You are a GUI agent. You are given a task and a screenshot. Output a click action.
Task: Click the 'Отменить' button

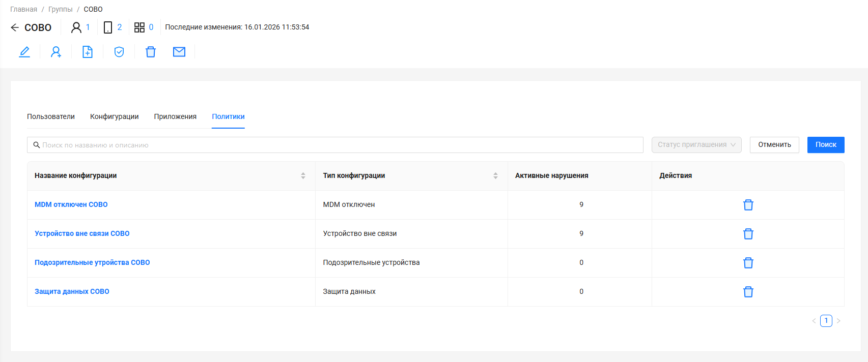[x=774, y=145]
